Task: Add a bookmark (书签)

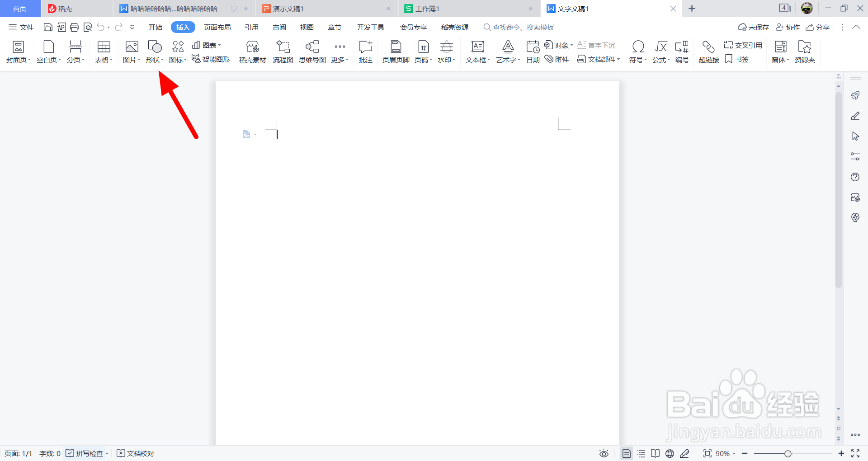Action: [x=737, y=59]
